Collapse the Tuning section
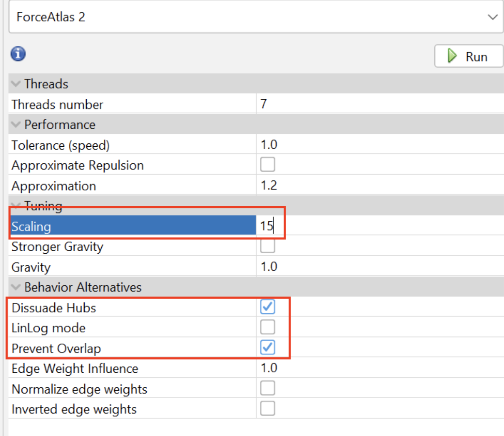Screen dimensions: 504x436 (x=15, y=205)
